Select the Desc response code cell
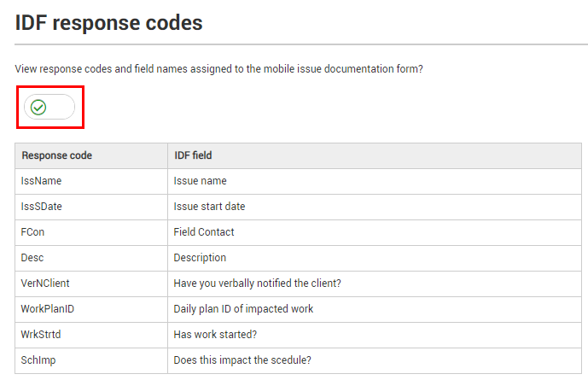 coord(91,258)
